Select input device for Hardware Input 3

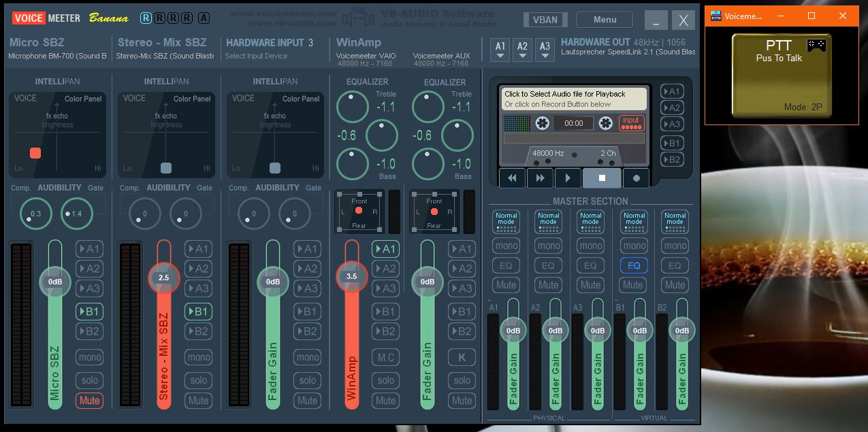coord(257,56)
